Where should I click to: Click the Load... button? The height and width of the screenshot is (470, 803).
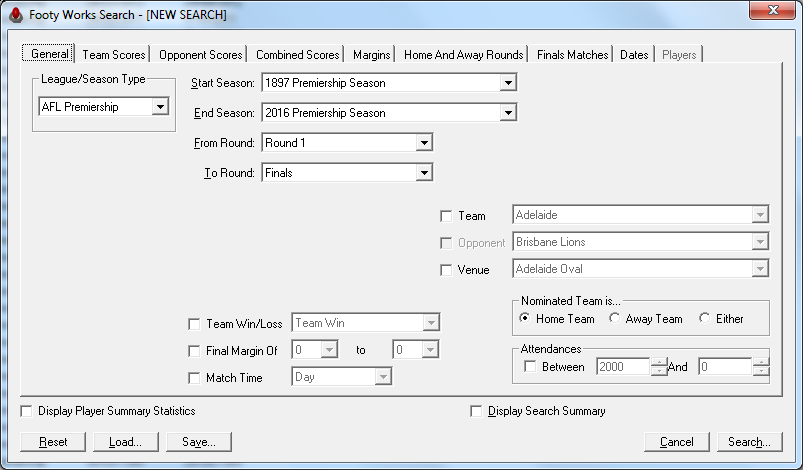click(x=125, y=442)
